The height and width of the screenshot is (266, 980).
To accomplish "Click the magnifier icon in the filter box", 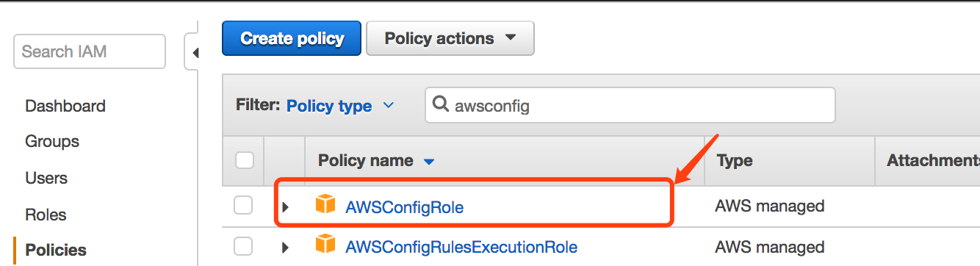I will (441, 105).
